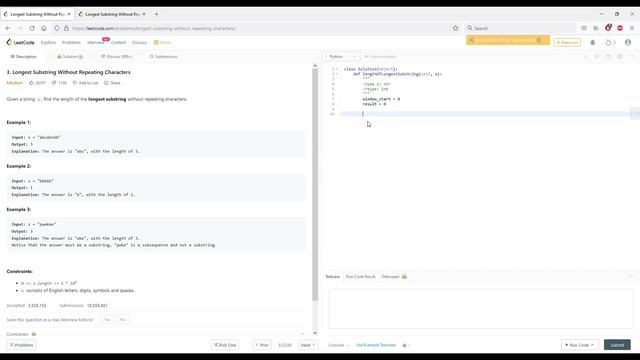Click the Pick One button
640x360 pixels.
point(225,345)
